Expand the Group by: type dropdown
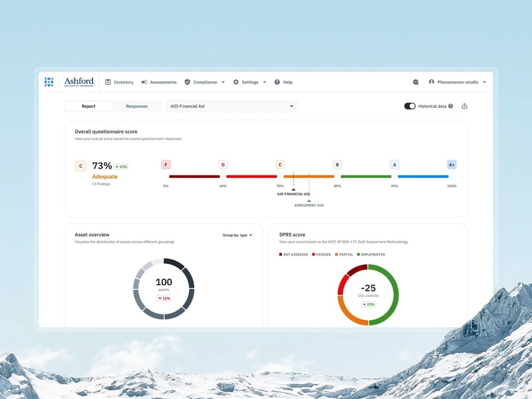The height and width of the screenshot is (399, 532). click(x=237, y=235)
